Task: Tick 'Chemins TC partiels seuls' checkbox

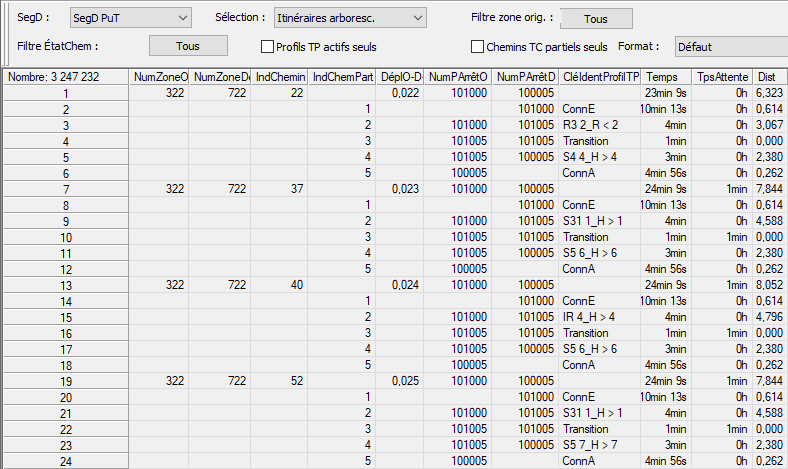Action: (477, 47)
